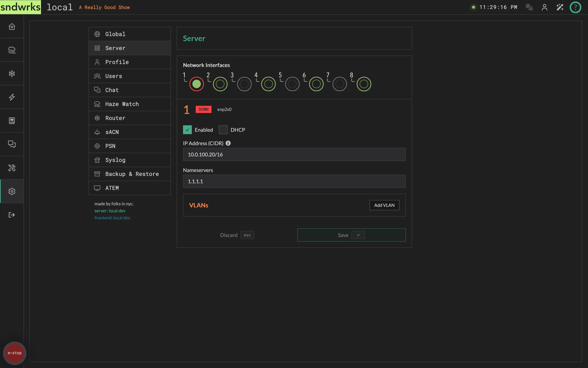Image resolution: width=588 pixels, height=368 pixels.
Task: Click the Add VLAN button
Action: tap(384, 205)
